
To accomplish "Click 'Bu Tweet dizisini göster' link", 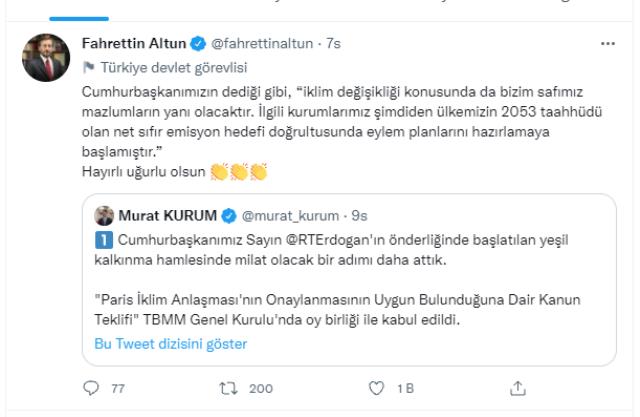I will [171, 344].
